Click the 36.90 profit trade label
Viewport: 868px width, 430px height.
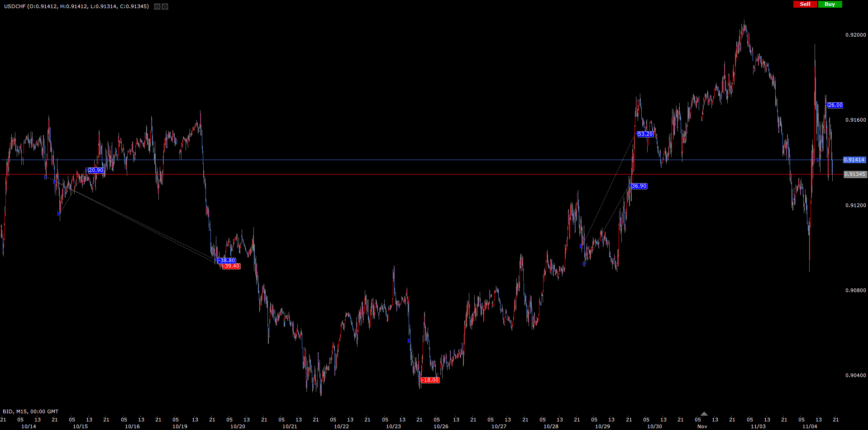(639, 186)
